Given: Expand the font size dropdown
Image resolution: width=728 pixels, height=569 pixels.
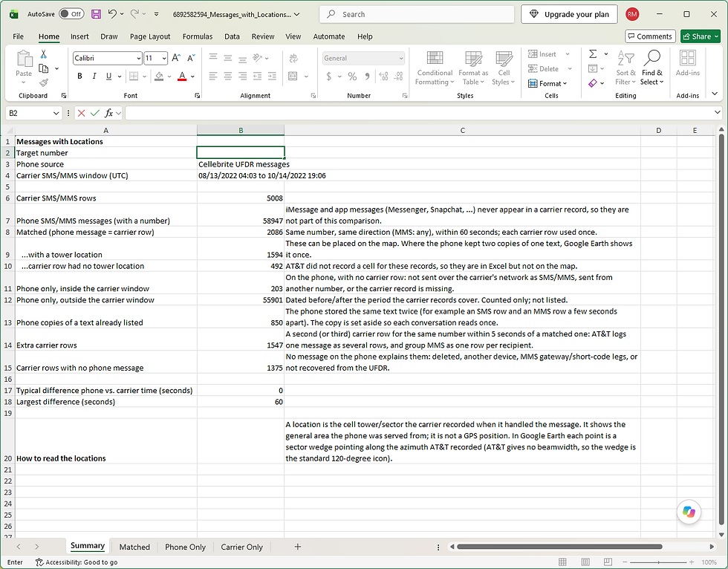Looking at the screenshot, I should (x=164, y=59).
